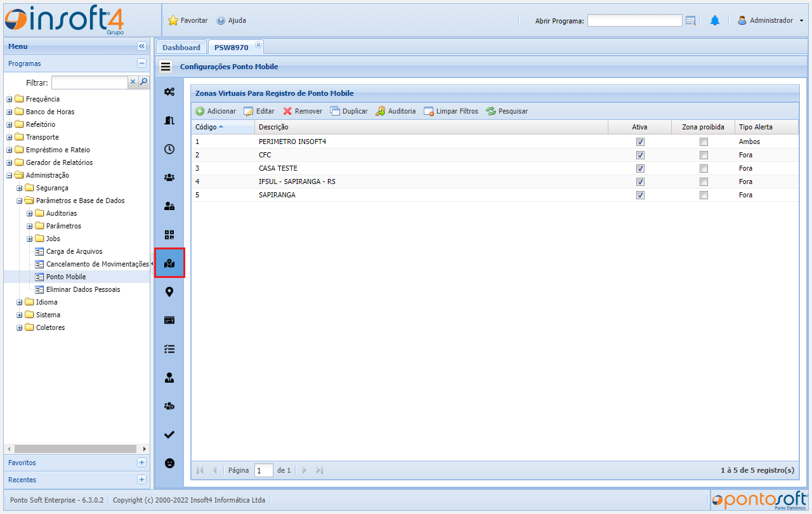
Task: Open Eliminar Dados Pessoais in menu tree
Action: click(x=83, y=289)
